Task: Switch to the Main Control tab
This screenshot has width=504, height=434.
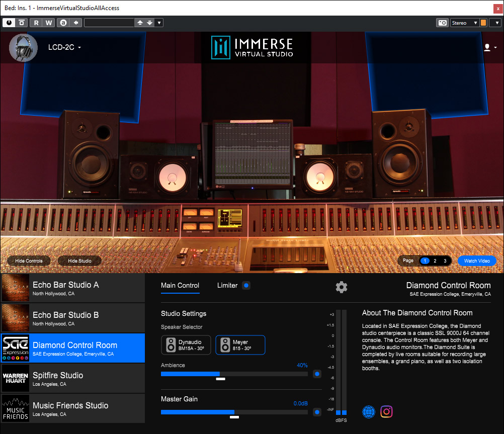Action: point(180,286)
